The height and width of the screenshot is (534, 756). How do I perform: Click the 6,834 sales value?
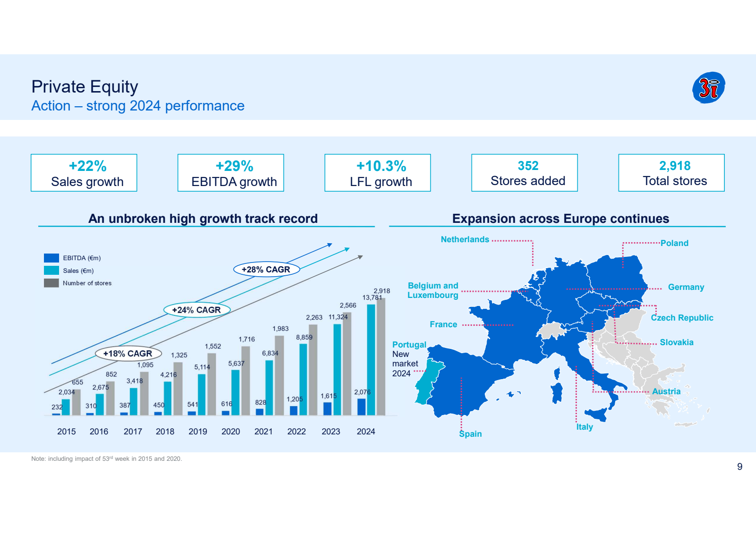[x=270, y=353]
